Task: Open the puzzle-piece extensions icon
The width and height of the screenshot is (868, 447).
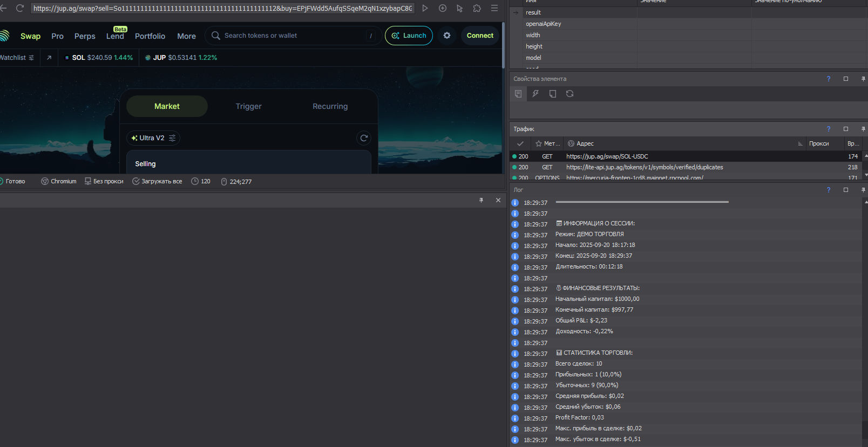Action: click(x=477, y=8)
